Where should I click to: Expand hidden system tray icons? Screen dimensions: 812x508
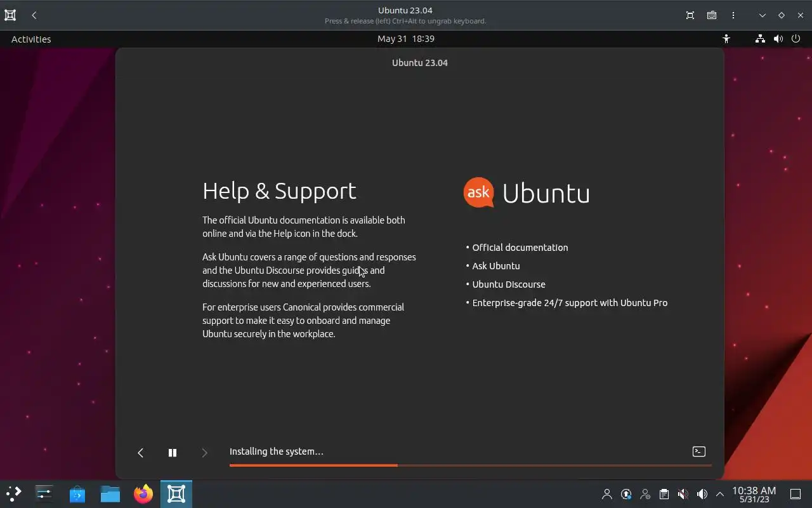point(720,494)
